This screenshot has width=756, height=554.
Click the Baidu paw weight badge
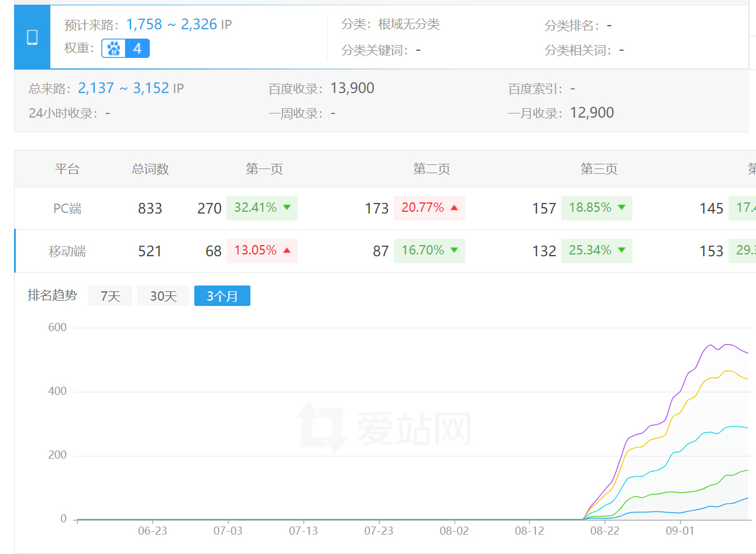click(x=125, y=49)
